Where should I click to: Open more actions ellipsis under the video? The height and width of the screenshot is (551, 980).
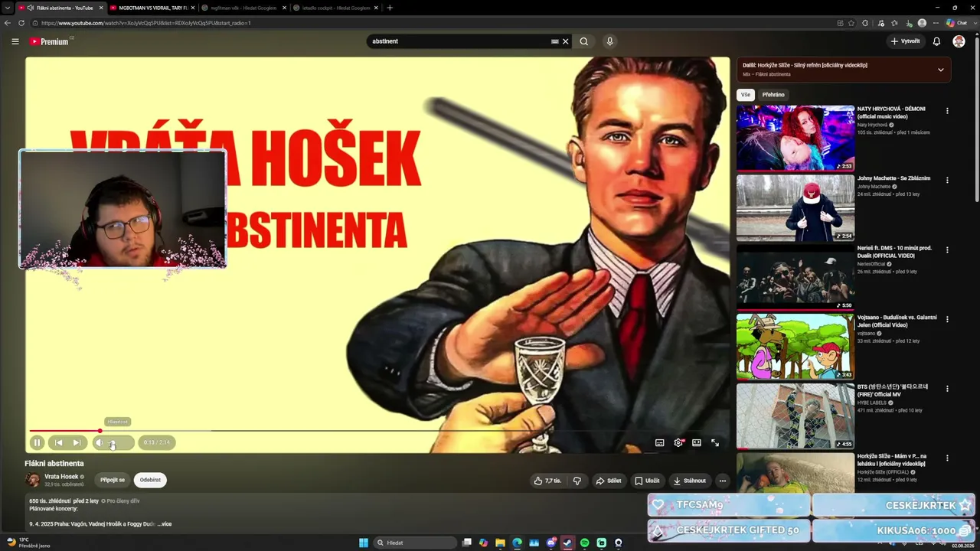pyautogui.click(x=722, y=481)
